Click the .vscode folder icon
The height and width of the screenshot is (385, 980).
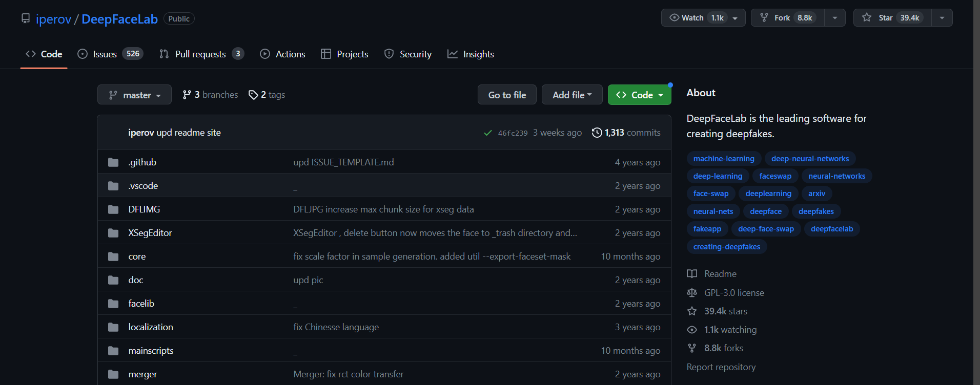[x=113, y=186]
